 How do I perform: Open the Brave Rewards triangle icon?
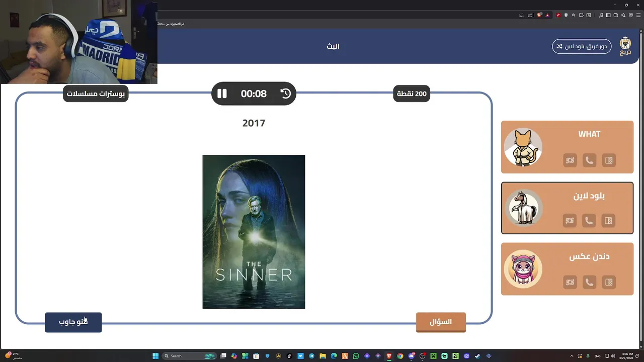(547, 15)
